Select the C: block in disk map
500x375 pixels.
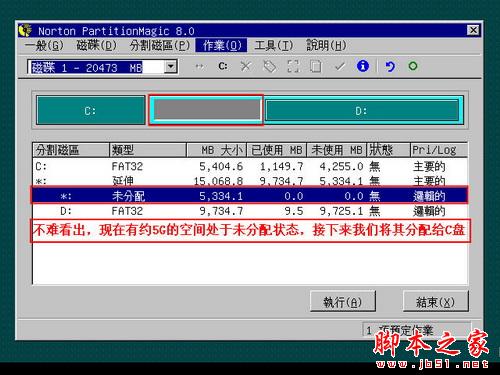pos(91,110)
